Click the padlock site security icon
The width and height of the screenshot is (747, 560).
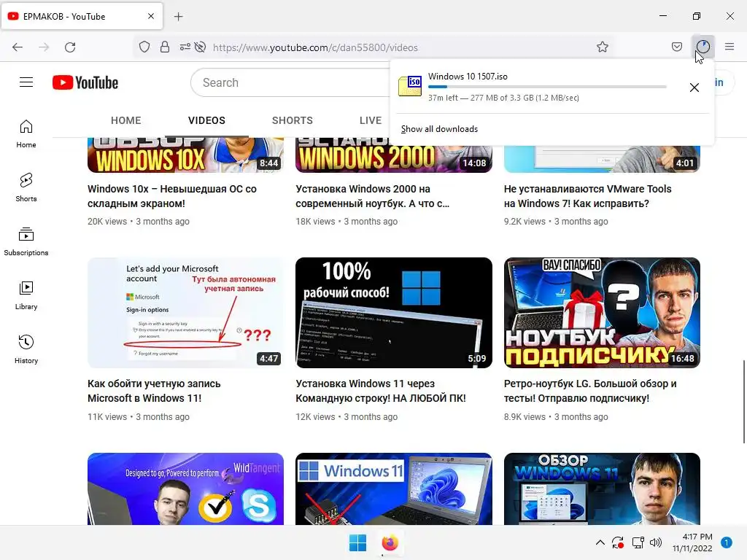tap(165, 47)
